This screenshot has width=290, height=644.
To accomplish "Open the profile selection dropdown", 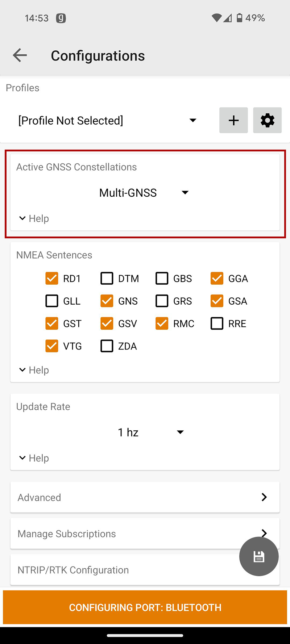I will click(107, 120).
